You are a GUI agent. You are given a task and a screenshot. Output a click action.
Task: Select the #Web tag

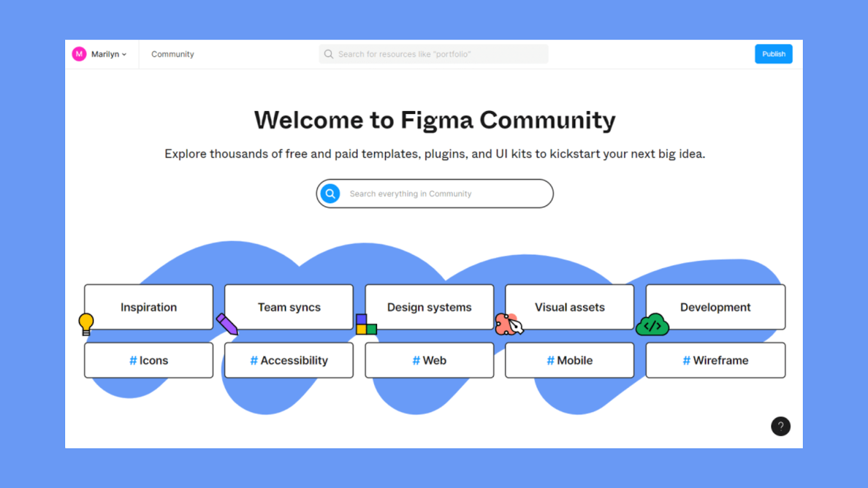pyautogui.click(x=429, y=360)
